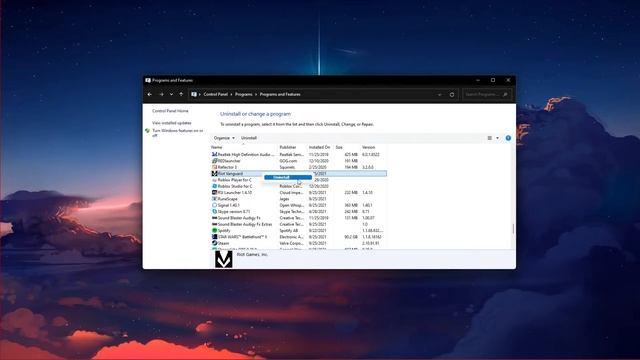Click the Riot Vanguard row icon
This screenshot has width=640, height=360.
pos(214,173)
